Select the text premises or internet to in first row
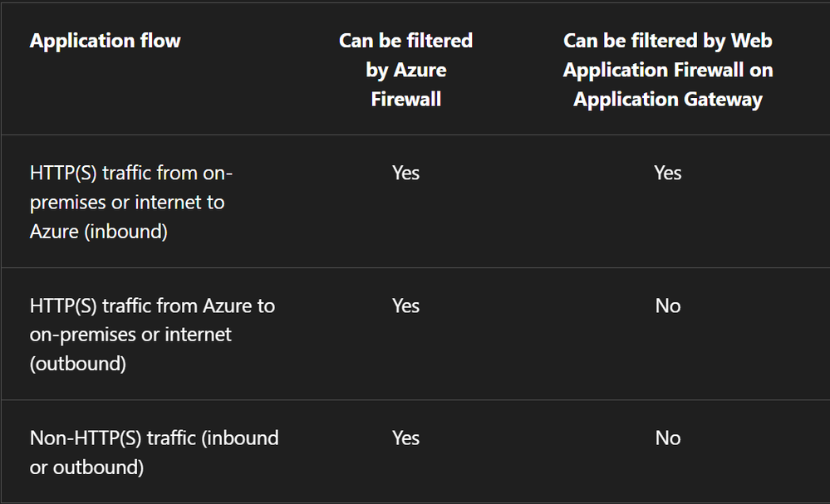The width and height of the screenshot is (830, 504). point(127,203)
